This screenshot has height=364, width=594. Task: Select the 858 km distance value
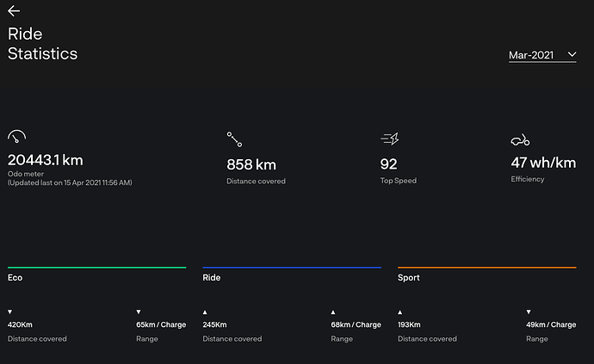[251, 164]
